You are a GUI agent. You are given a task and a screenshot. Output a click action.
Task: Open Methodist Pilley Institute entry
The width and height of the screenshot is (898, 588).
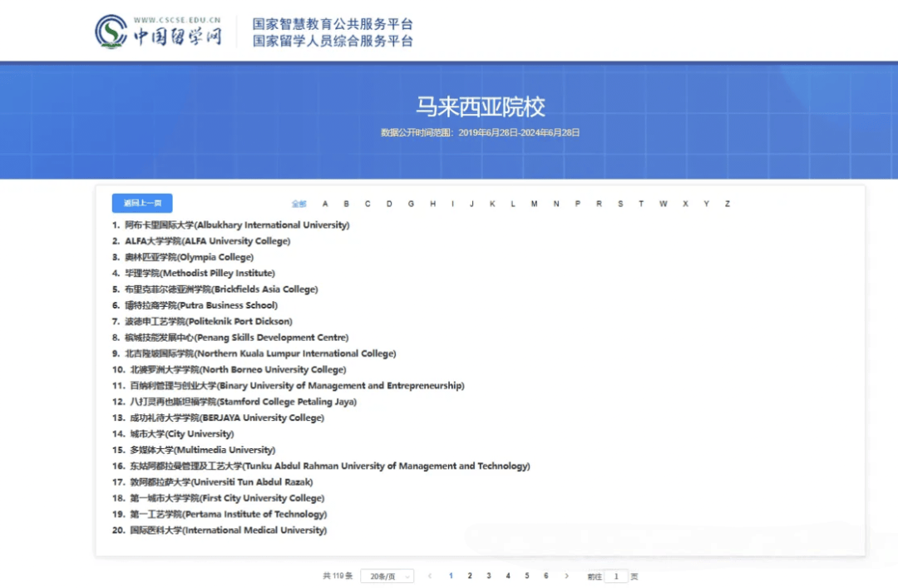tap(200, 274)
